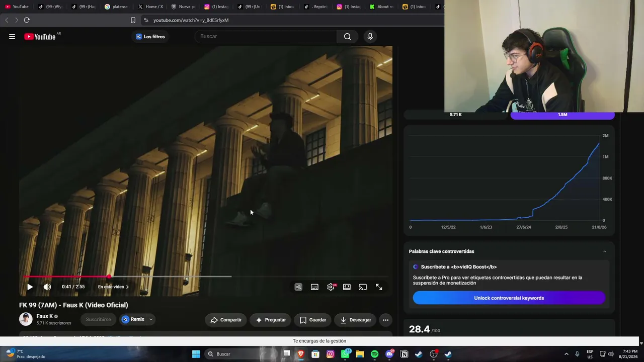Open Notion from the taskbar
The image size is (644, 362).
404,354
